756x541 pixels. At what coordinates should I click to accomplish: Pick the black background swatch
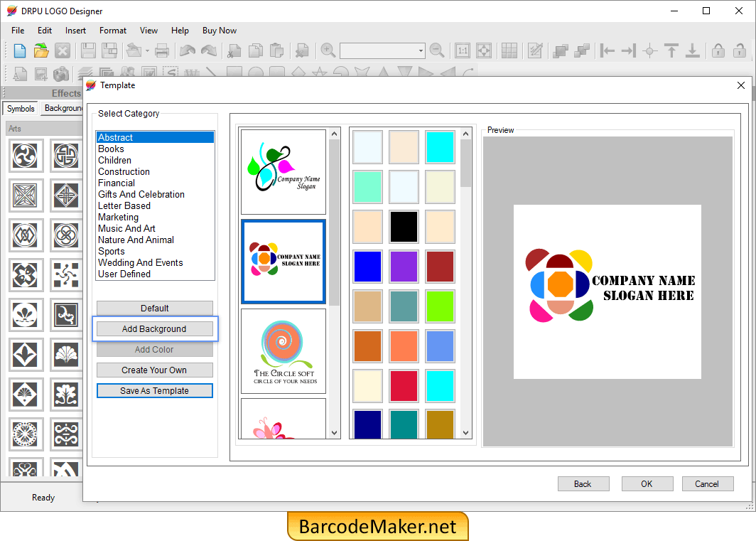[x=404, y=226]
